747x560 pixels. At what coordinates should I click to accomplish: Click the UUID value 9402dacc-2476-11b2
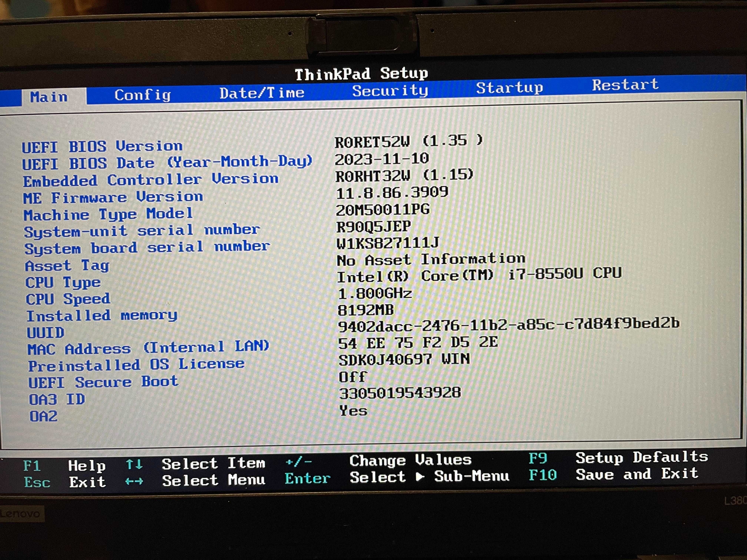click(509, 325)
